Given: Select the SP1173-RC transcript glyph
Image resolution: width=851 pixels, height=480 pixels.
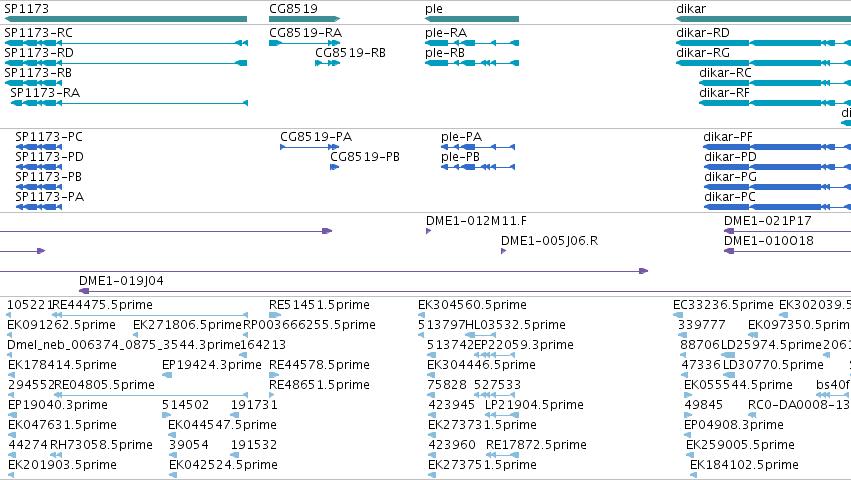Looking at the screenshot, I should (x=126, y=43).
